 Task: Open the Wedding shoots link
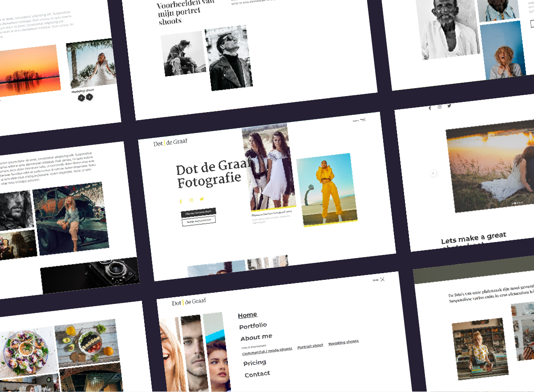click(x=343, y=343)
